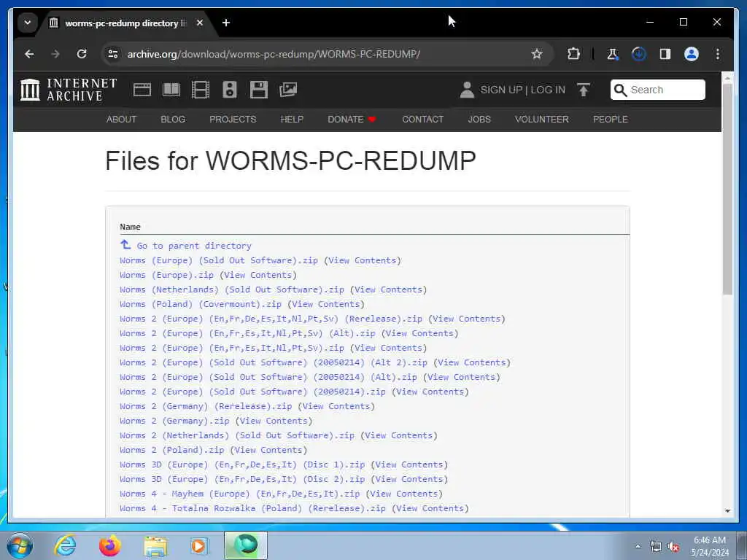
Task: Open site information icon in address bar
Action: coord(113,54)
